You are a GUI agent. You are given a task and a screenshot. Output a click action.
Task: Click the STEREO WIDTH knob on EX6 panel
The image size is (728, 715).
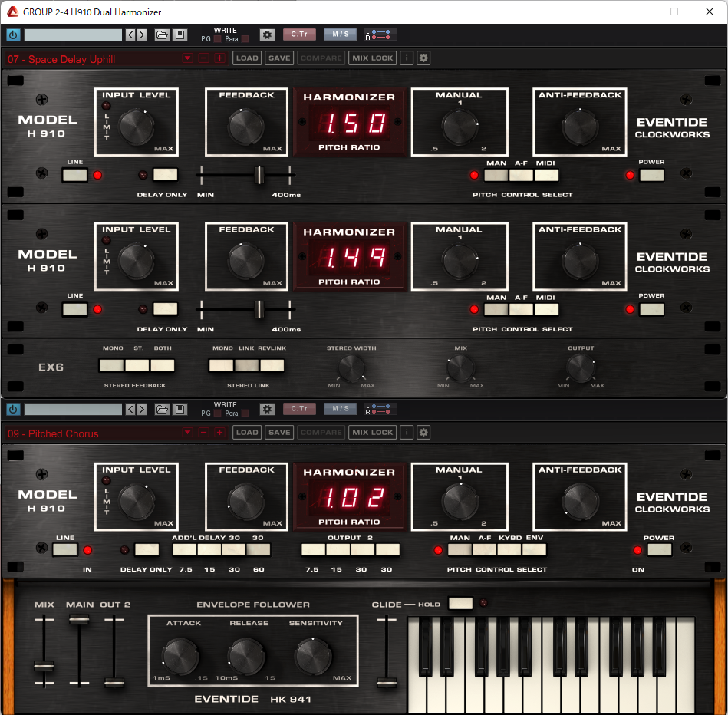pyautogui.click(x=351, y=368)
